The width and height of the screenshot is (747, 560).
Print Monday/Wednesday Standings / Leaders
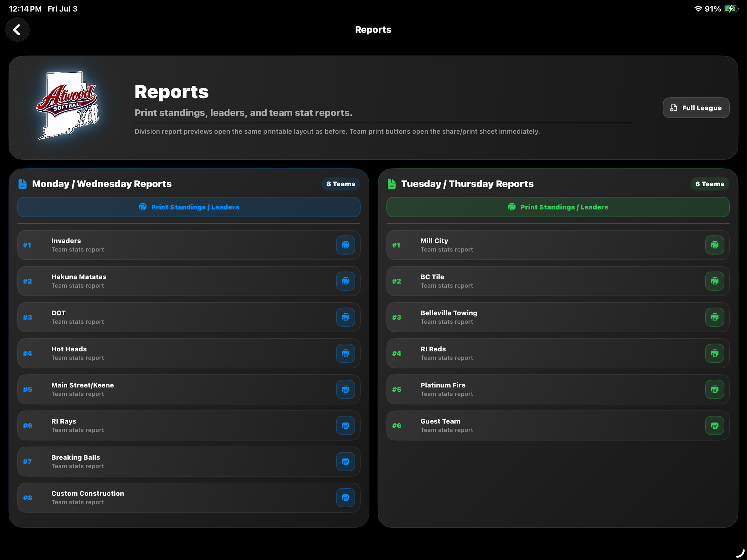click(189, 207)
